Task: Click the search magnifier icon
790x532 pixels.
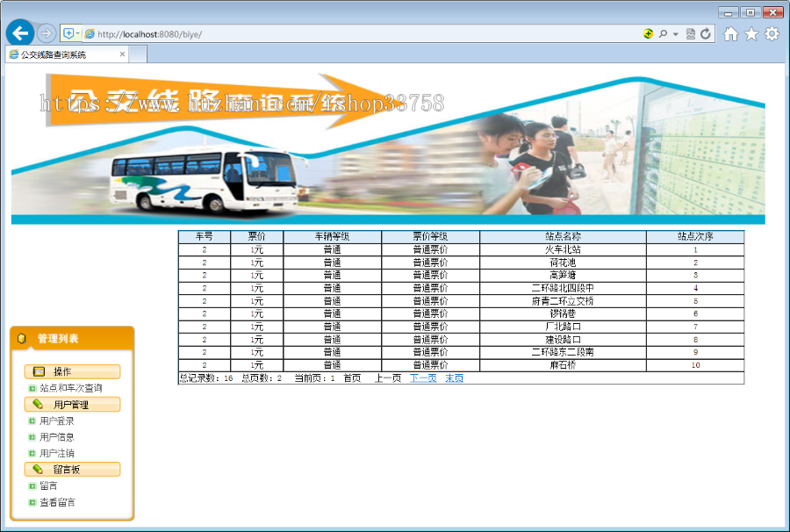Action: click(664, 34)
